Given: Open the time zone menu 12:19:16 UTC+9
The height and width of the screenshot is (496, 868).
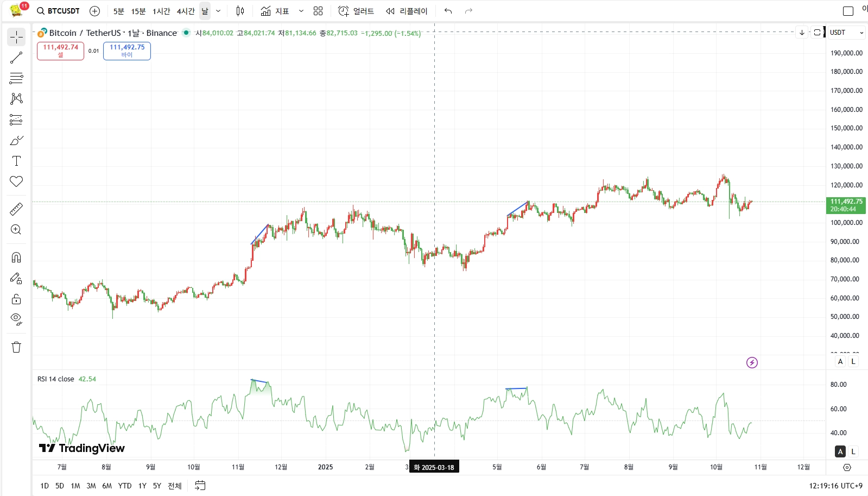Looking at the screenshot, I should (835, 486).
